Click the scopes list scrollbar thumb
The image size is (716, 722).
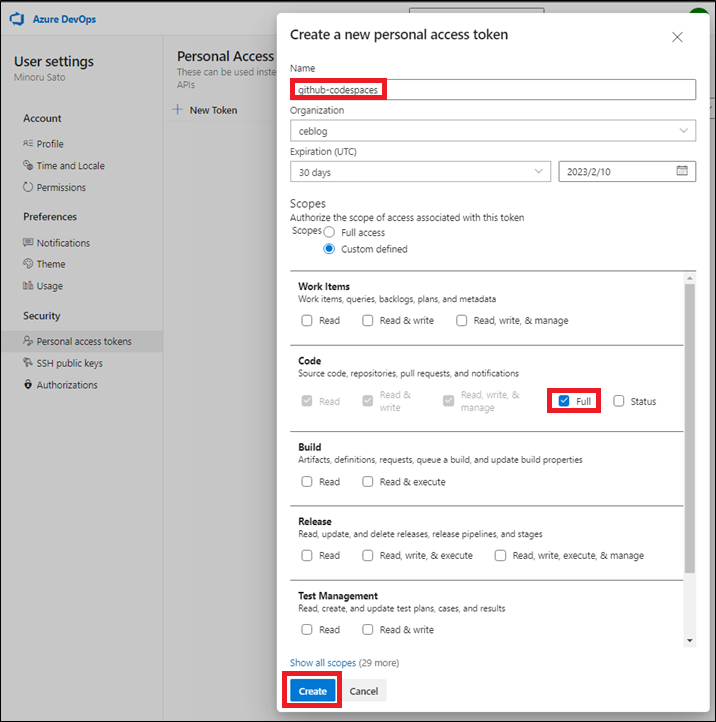coord(689,428)
